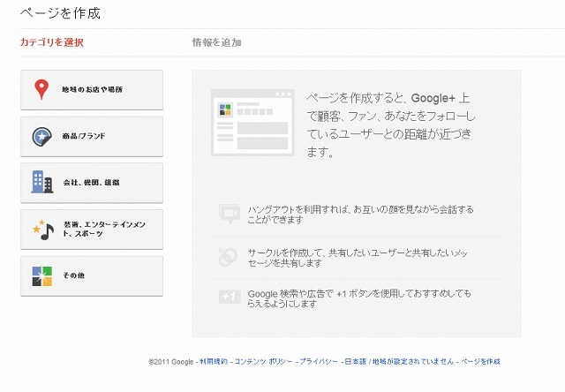Open the プライバシー footer link

click(319, 361)
